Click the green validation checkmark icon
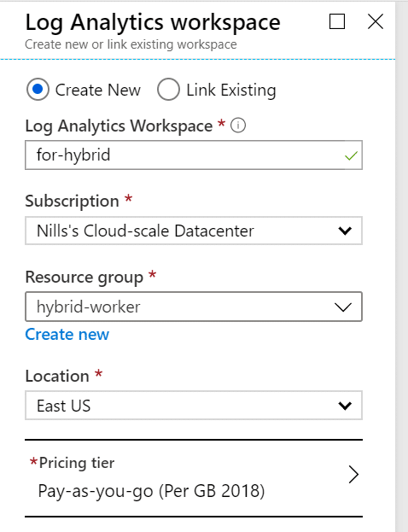This screenshot has width=408, height=532. pos(351,155)
